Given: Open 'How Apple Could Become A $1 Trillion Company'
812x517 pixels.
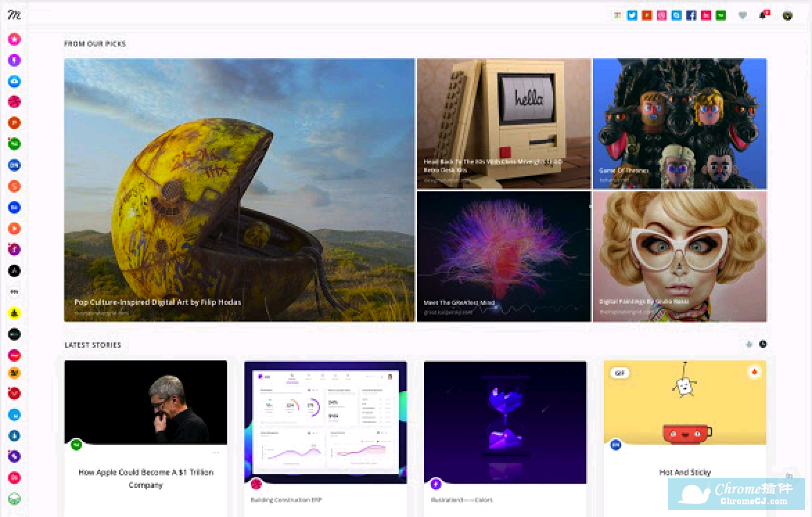Looking at the screenshot, I should click(x=145, y=478).
